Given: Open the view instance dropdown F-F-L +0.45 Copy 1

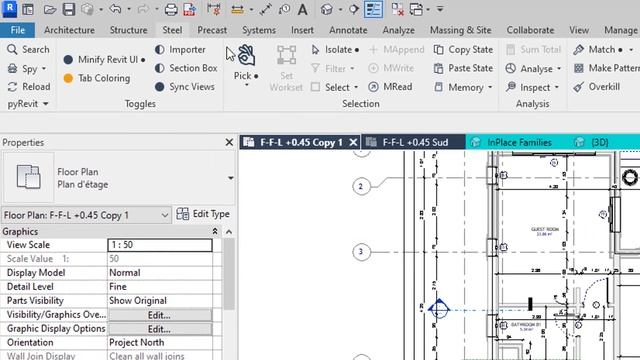Looking at the screenshot, I should click(x=86, y=215).
